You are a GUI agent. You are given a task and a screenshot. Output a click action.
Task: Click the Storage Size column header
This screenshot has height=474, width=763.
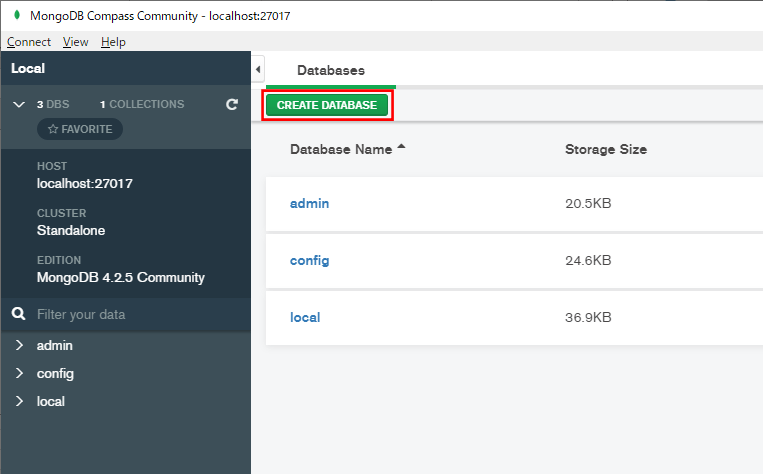tap(606, 149)
